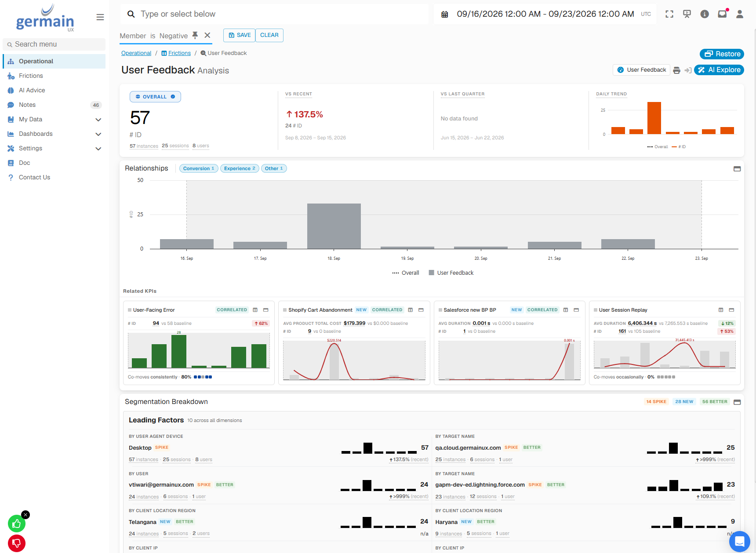Enter fullscreen mode using the expand icon

(669, 14)
